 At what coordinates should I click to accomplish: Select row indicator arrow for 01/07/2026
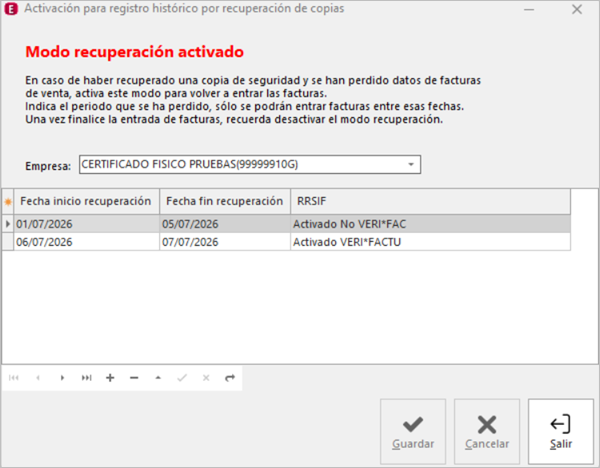8,224
